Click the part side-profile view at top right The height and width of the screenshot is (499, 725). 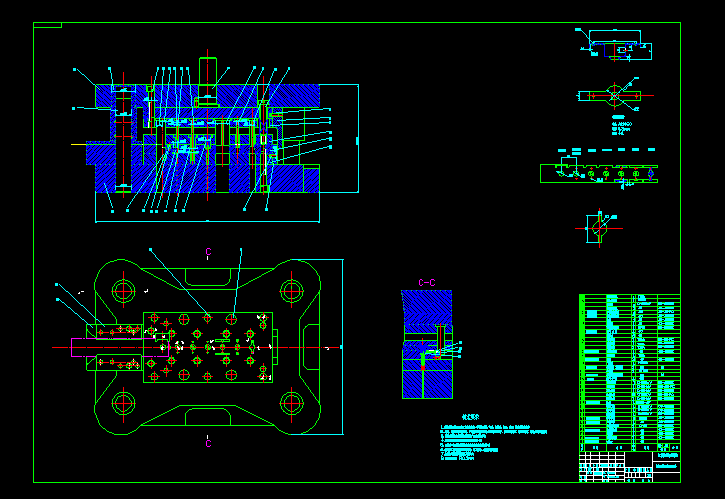[614, 45]
